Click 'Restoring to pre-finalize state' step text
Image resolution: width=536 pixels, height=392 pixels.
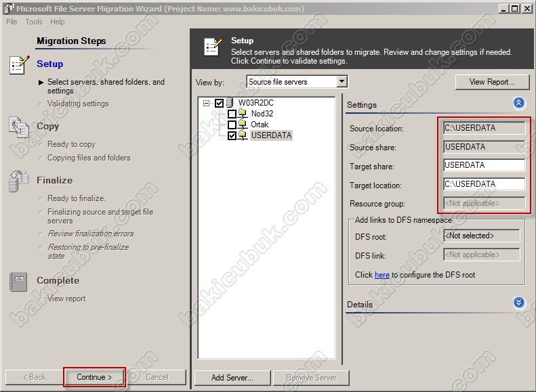pos(88,251)
